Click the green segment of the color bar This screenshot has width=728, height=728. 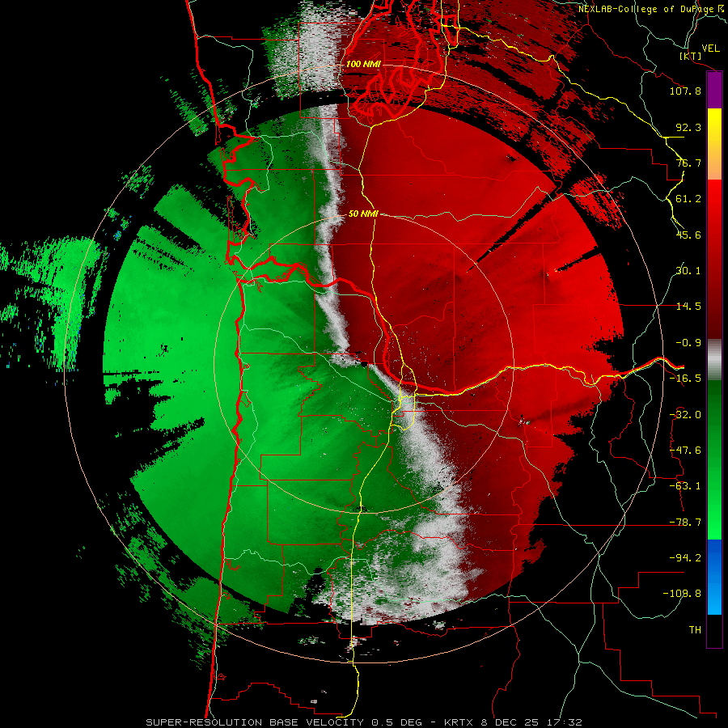[x=714, y=459]
